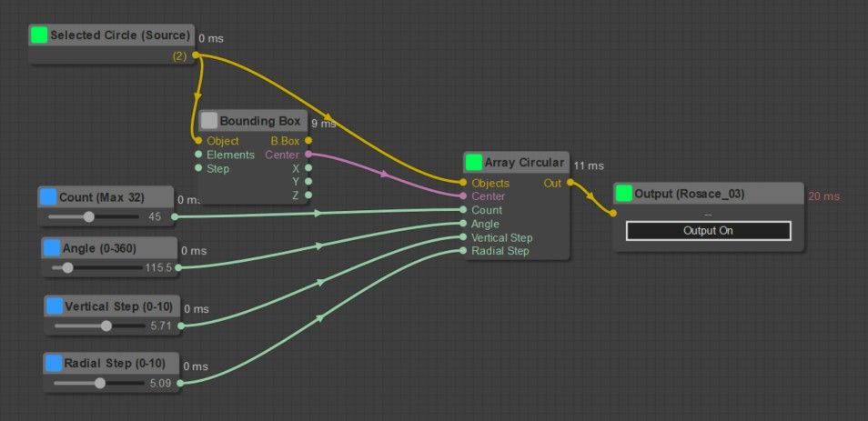Select the Radial Step (0-10) node title
Screen dimensions: 868x421
pos(115,364)
